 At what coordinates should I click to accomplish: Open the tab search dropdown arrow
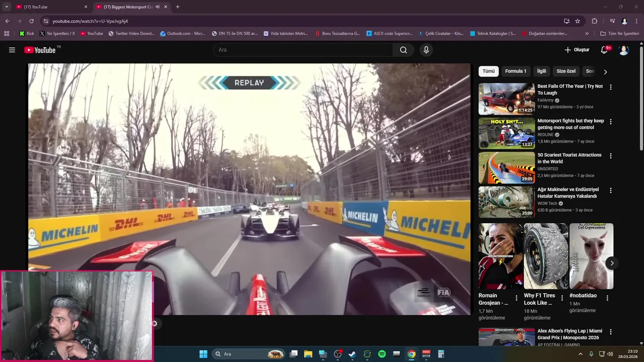tap(7, 7)
